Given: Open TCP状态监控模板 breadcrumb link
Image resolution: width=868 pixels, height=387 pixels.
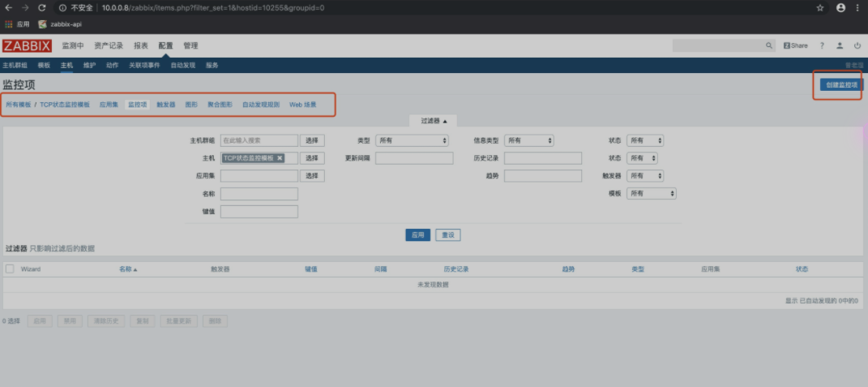Looking at the screenshot, I should click(65, 104).
